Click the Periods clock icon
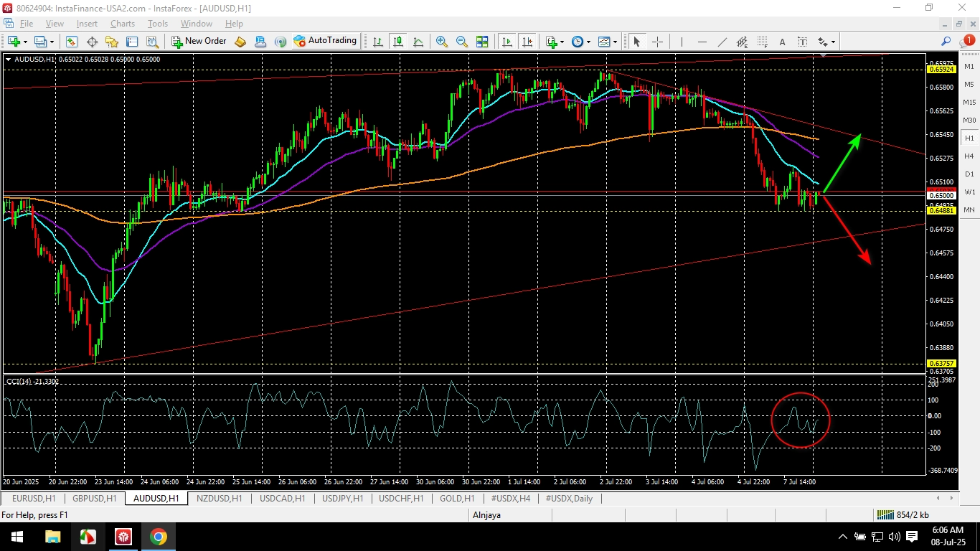Viewport: 980px width, 551px height. [x=578, y=42]
